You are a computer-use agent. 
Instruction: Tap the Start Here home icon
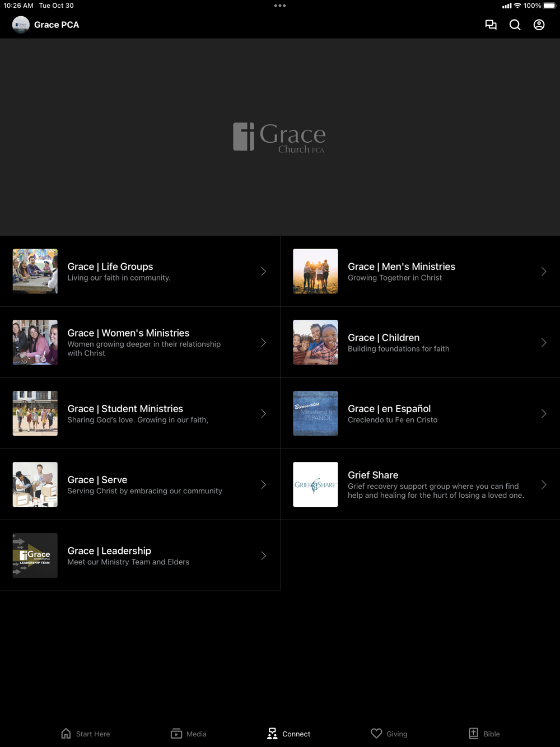click(66, 734)
